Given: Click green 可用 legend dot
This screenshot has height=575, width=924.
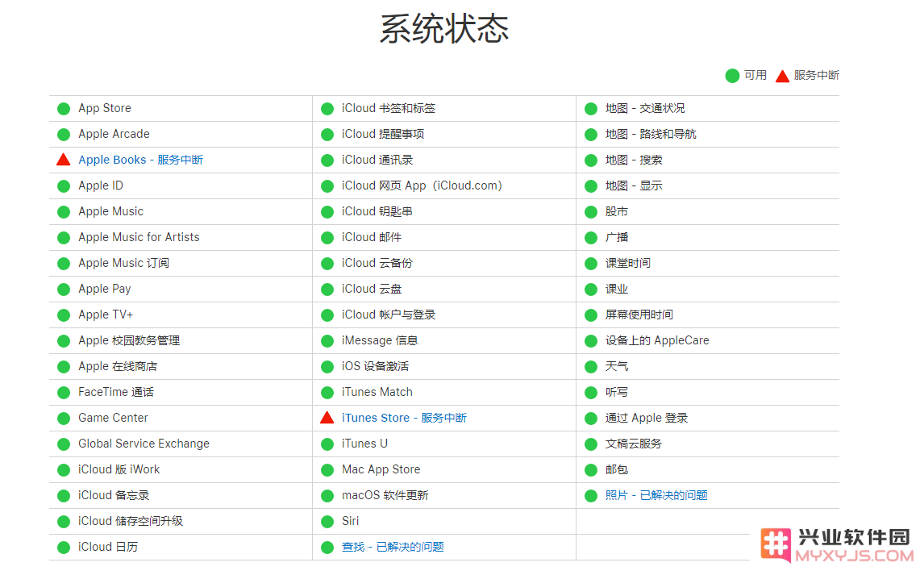Looking at the screenshot, I should [x=732, y=76].
